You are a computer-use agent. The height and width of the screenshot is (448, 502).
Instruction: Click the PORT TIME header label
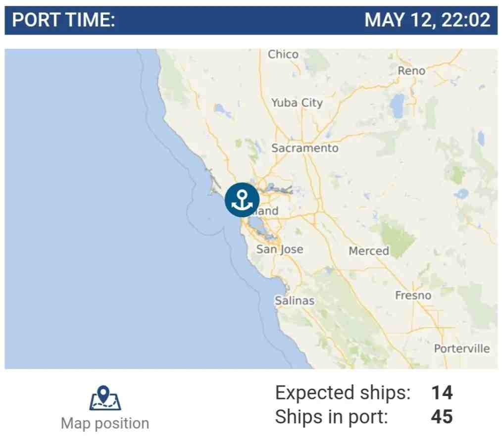[x=63, y=20]
